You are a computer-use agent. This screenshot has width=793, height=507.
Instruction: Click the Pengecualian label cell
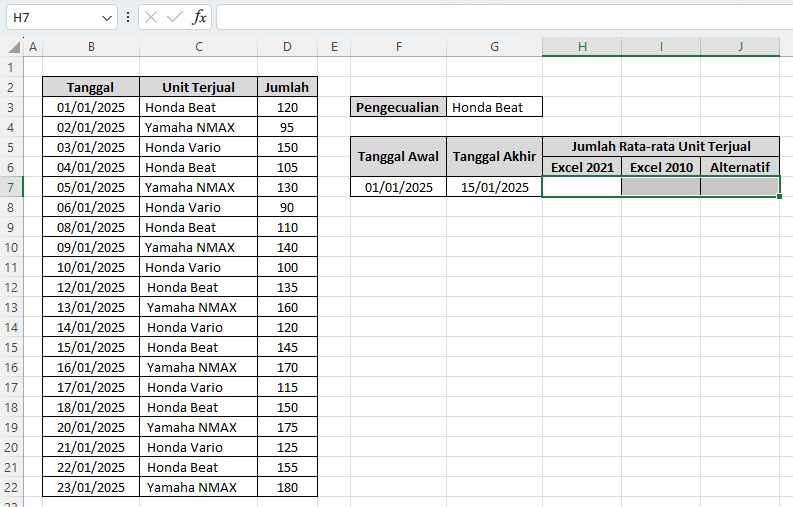pos(399,107)
